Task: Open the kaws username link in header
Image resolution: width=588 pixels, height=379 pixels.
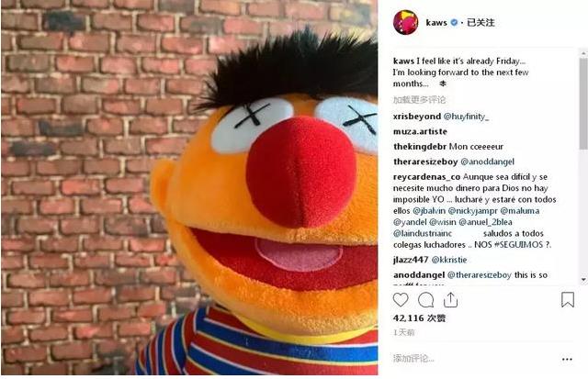Action: click(x=436, y=22)
